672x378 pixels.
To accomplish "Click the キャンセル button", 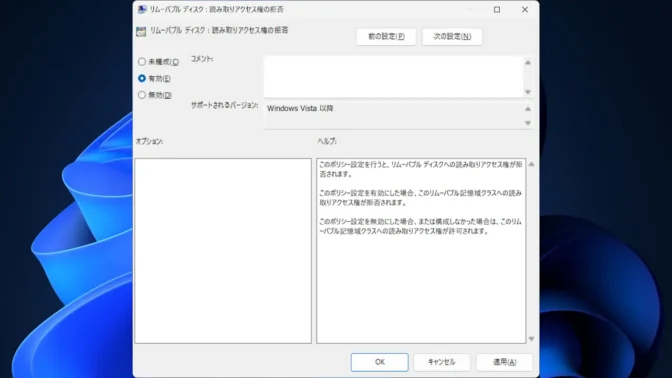I will coord(441,362).
